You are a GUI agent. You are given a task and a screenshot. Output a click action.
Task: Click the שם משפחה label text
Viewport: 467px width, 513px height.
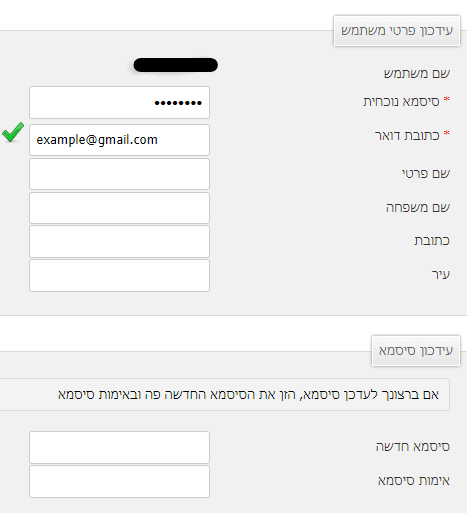click(418, 208)
